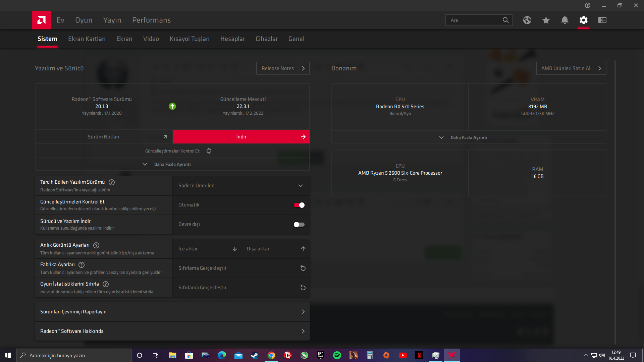Open Steam from the taskbar
644x362 pixels.
255,355
